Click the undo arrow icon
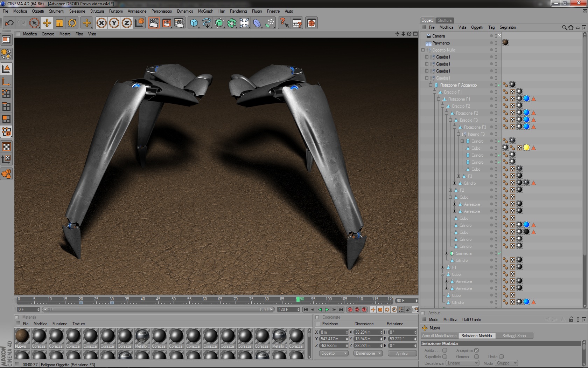This screenshot has width=588, height=368. 9,23
